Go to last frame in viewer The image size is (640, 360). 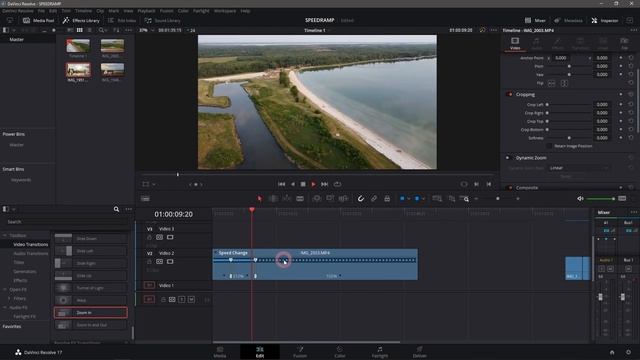pos(324,184)
